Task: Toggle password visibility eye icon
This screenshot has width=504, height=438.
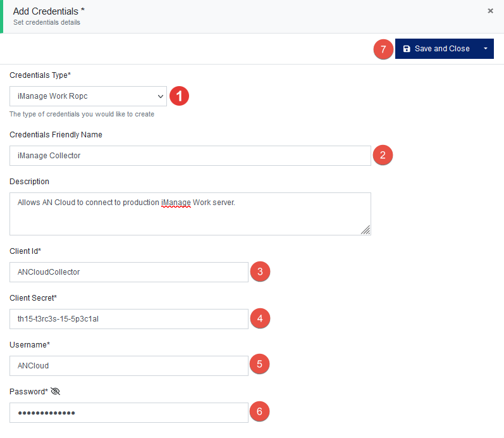Action: 55,391
